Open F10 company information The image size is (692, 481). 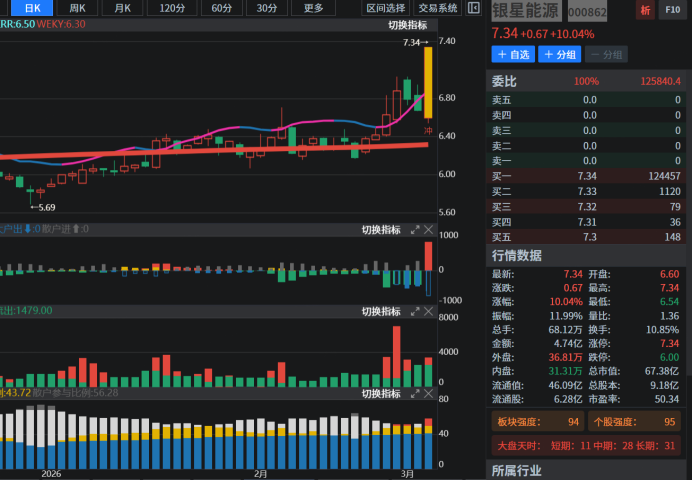tap(672, 11)
